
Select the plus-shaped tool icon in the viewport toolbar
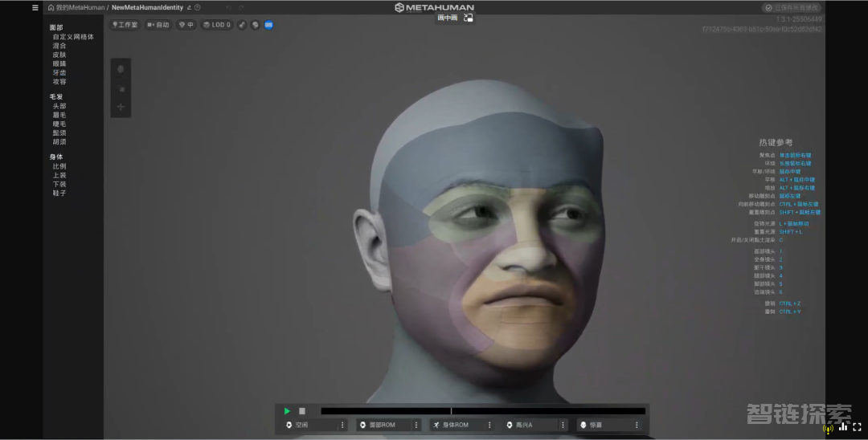pyautogui.click(x=121, y=107)
